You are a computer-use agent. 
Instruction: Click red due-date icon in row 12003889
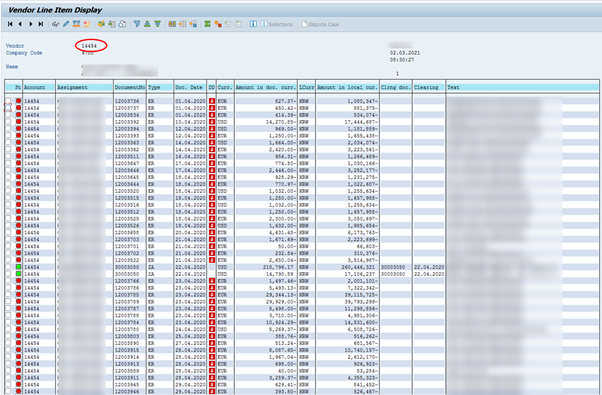pos(212,370)
